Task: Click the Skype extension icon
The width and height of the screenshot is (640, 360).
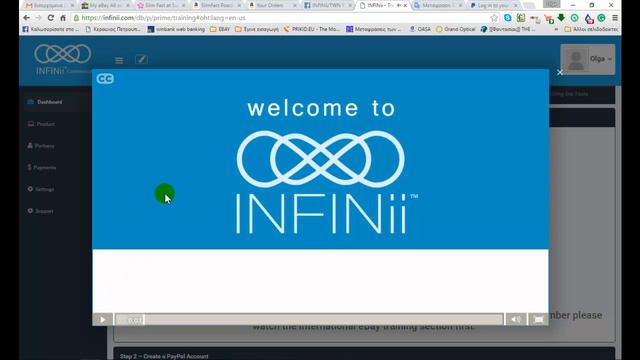Action: tap(507, 18)
